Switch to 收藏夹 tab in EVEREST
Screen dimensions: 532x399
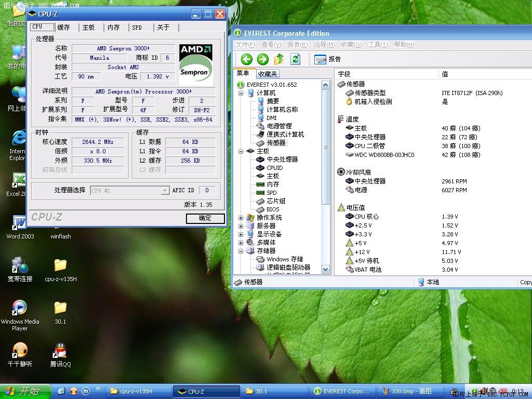[268, 74]
